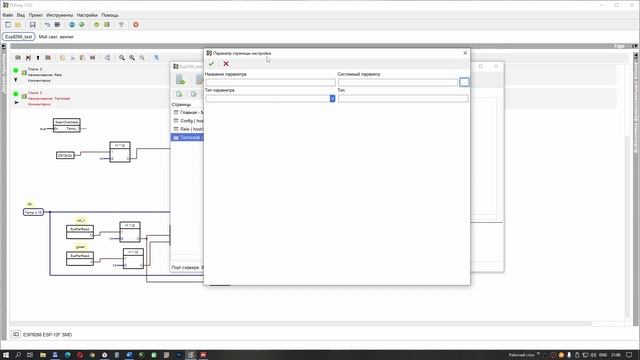The width and height of the screenshot is (640, 360).
Task: Click the save floppy disk toolbar icon
Action: coord(33,25)
